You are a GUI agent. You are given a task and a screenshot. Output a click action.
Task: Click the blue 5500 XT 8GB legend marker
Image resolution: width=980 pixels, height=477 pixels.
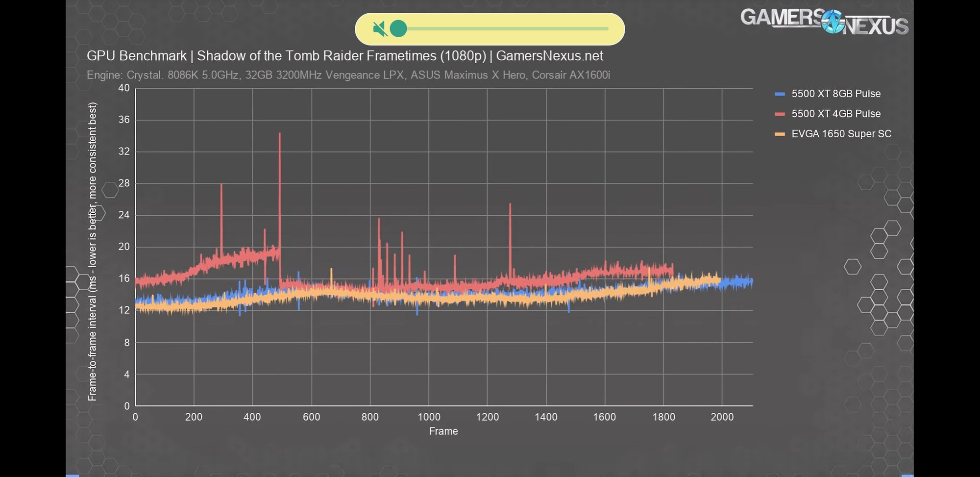click(780, 94)
